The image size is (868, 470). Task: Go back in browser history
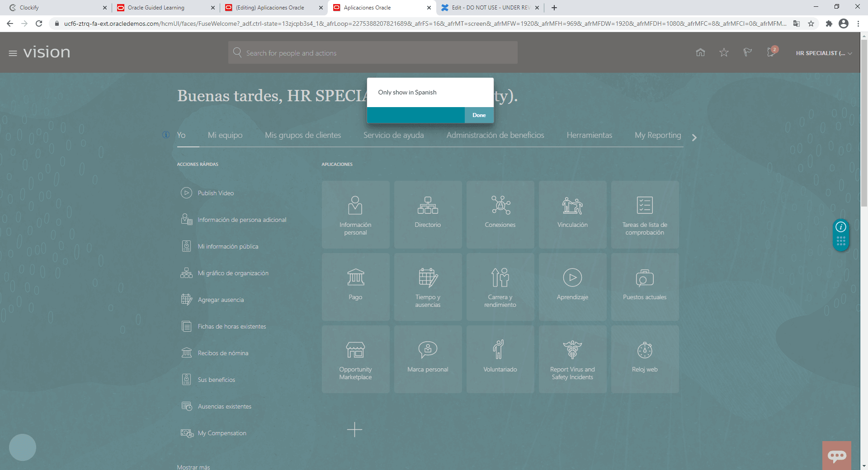pos(10,23)
